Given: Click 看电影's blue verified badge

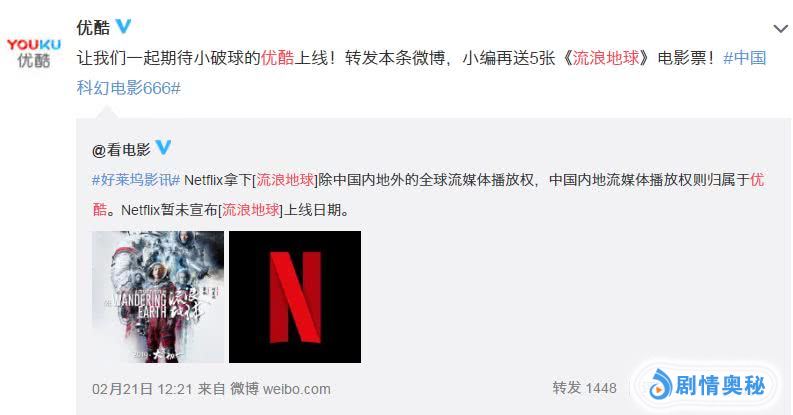Looking at the screenshot, I should (x=163, y=148).
